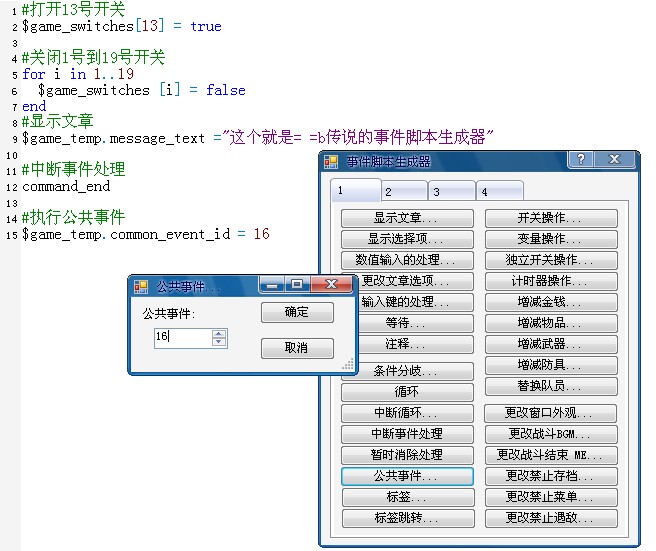Open 更改文章选项 command
The width and height of the screenshot is (656, 551).
(x=415, y=281)
